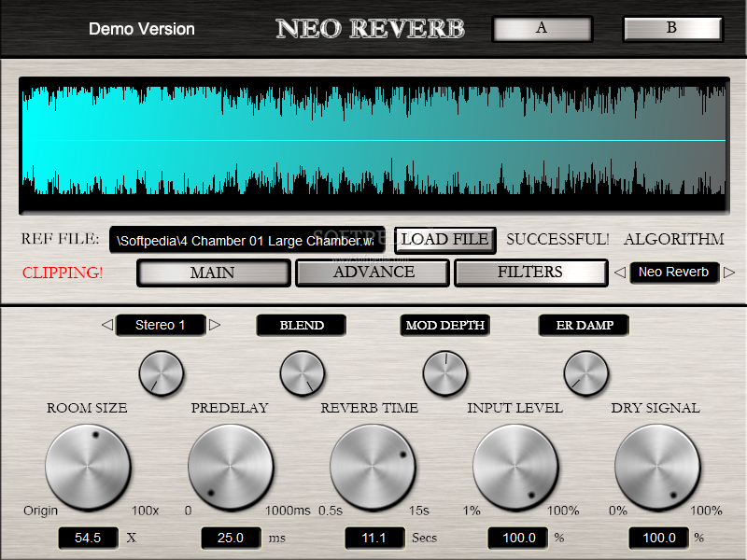Image resolution: width=747 pixels, height=560 pixels.
Task: Click the ALGORITHM label
Action: (673, 239)
